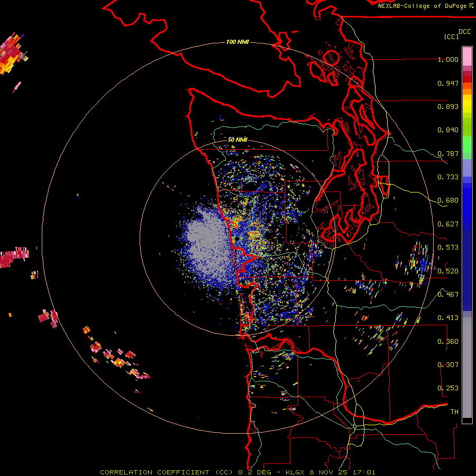Click the pink top segment of the color bar
The width and height of the screenshot is (476, 476).
[467, 57]
